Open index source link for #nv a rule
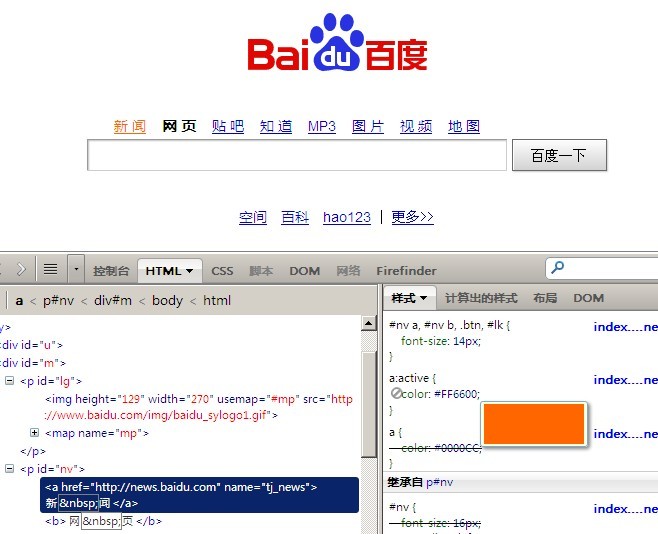Image resolution: width=658 pixels, height=534 pixels. (x=625, y=327)
